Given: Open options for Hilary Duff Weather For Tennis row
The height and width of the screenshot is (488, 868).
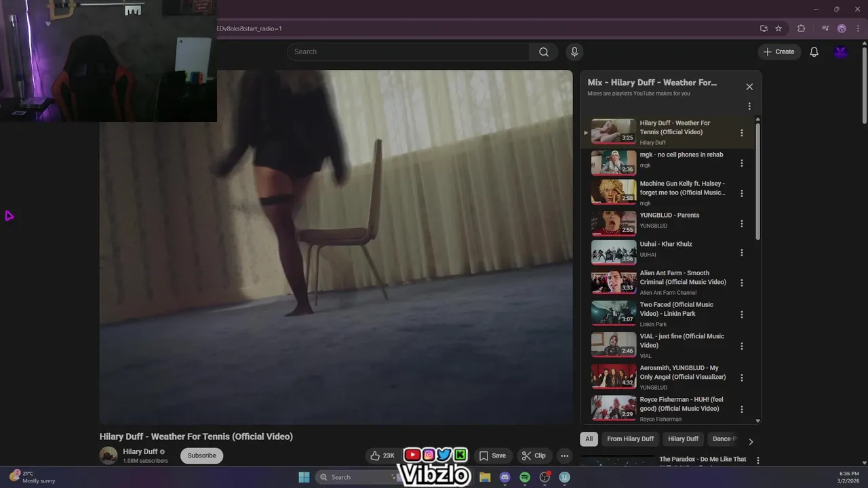Looking at the screenshot, I should click(741, 133).
